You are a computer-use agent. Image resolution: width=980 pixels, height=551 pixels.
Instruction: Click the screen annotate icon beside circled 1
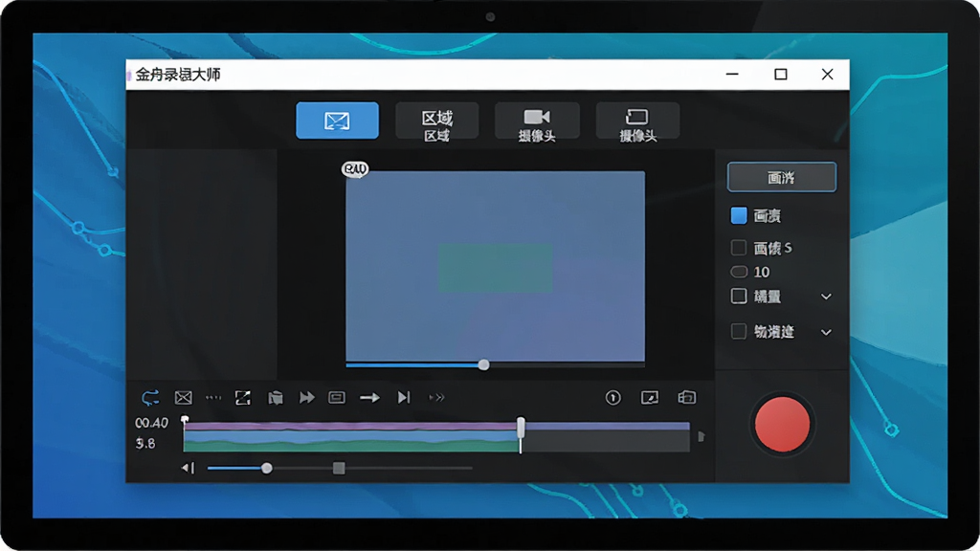pos(650,397)
